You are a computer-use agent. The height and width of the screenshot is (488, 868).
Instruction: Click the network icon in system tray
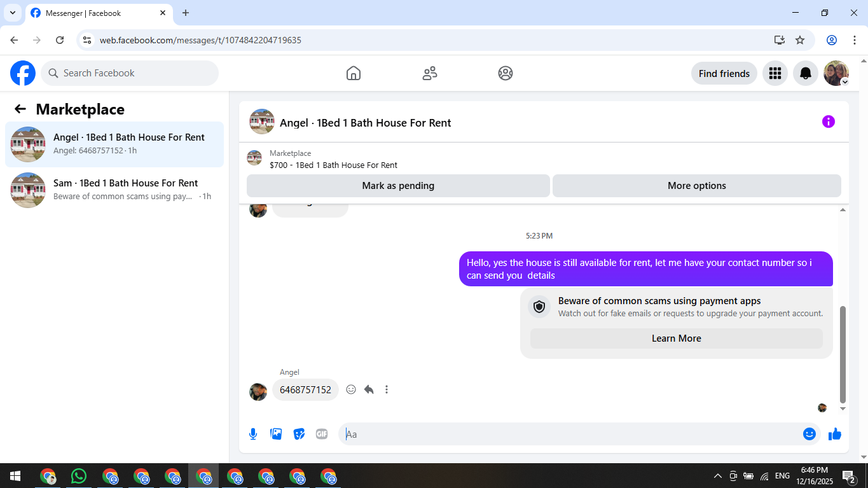point(764,476)
